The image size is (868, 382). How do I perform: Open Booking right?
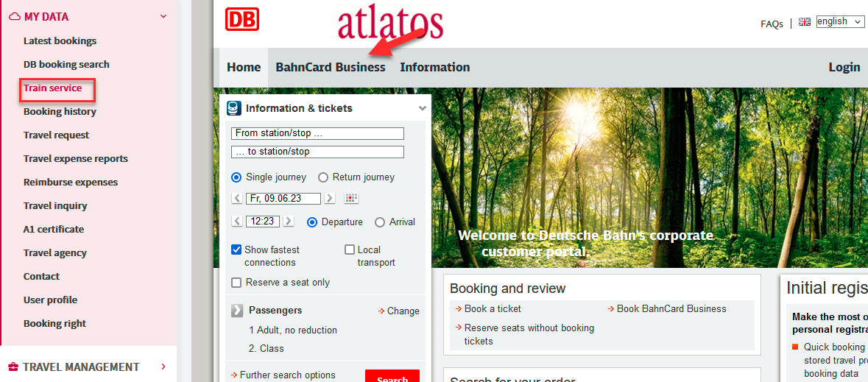point(54,323)
